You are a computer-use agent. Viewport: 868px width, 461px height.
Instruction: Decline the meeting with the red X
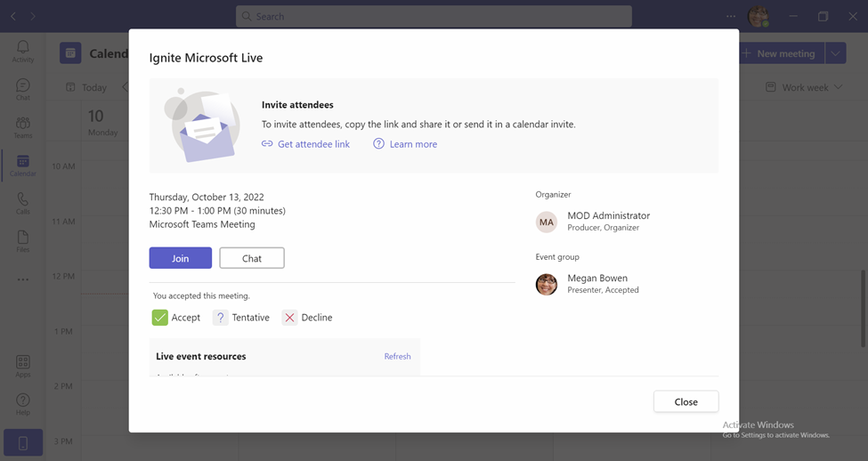click(289, 318)
